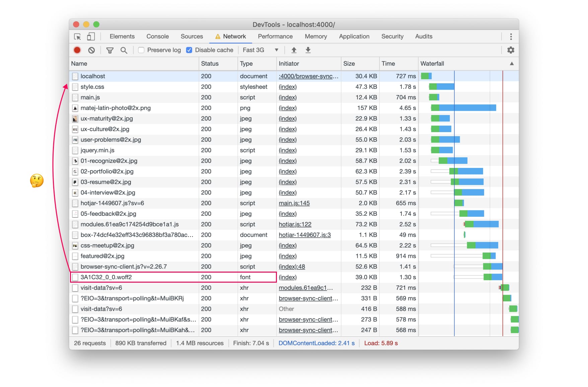
Task: Click the style.css file icon
Action: 75,87
